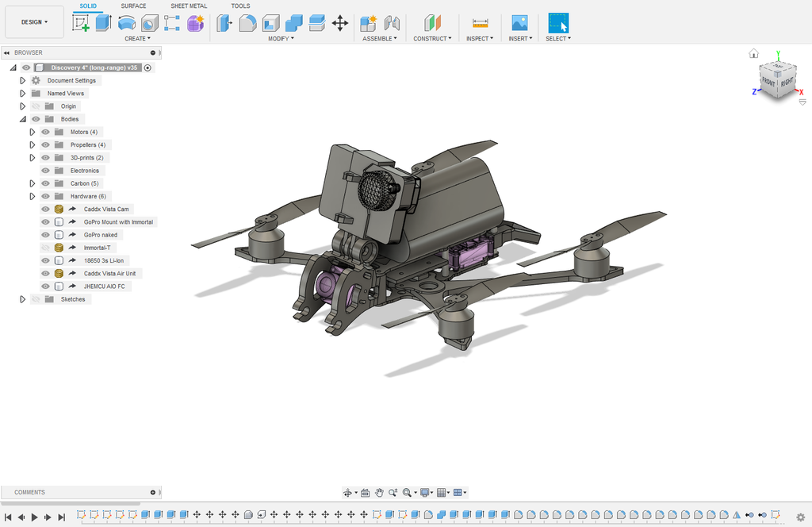Jump to timeline end
The image size is (812, 527).
[62, 517]
